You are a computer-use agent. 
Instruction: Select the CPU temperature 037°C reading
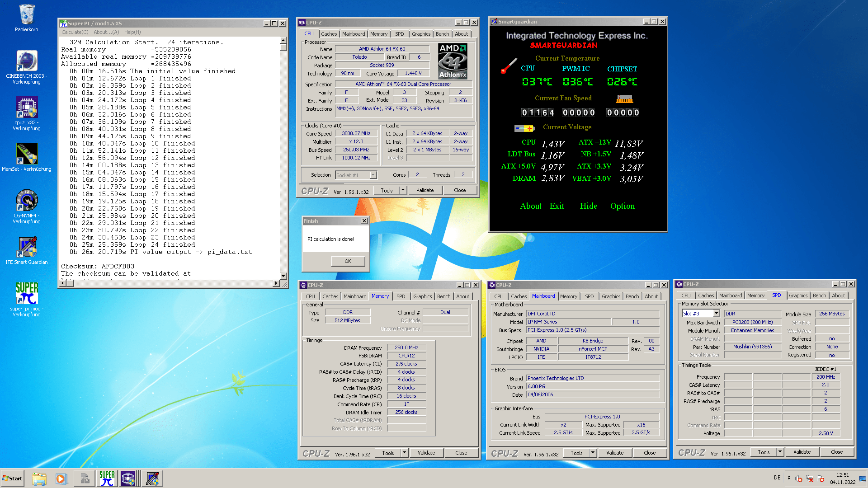point(537,82)
